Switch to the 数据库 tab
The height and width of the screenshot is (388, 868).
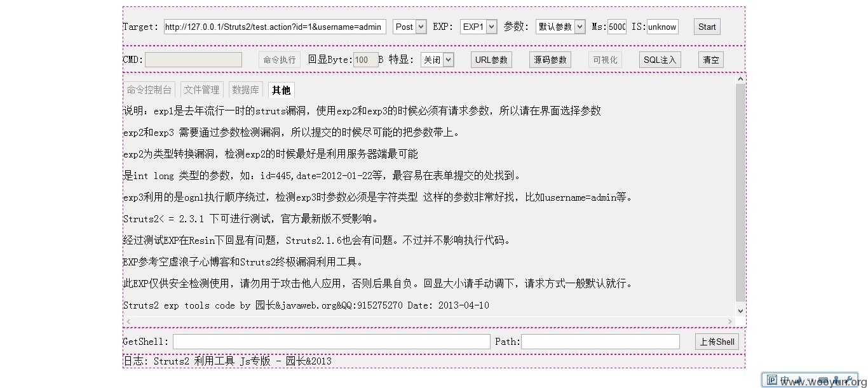245,90
